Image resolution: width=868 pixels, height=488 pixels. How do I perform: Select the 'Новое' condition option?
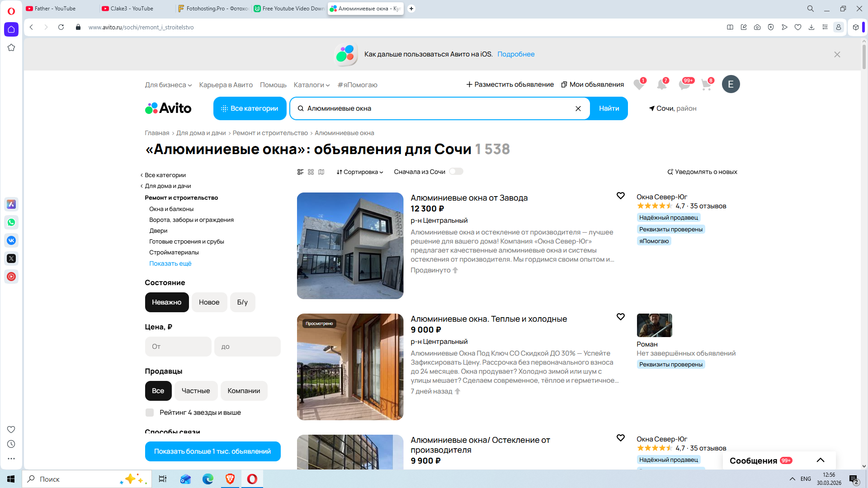coord(209,302)
